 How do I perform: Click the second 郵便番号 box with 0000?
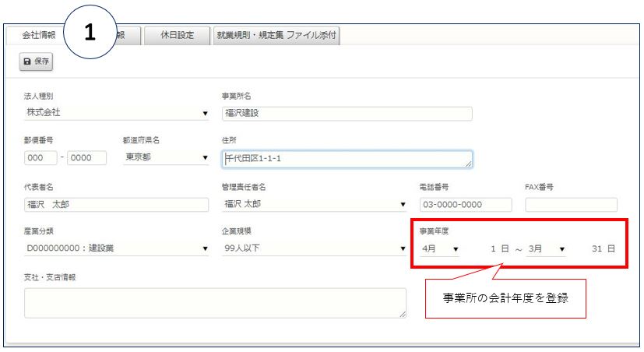pyautogui.click(x=86, y=158)
